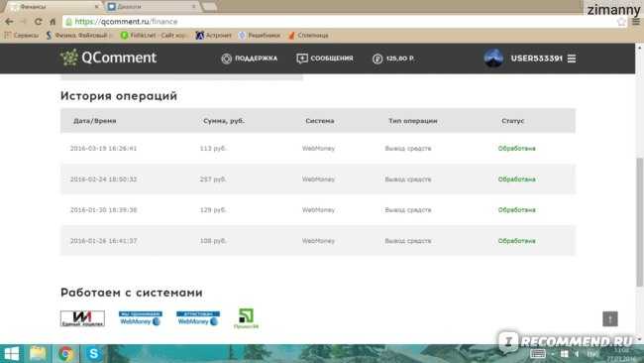Open the Решебники bookmark
The height and width of the screenshot is (363, 644).
pos(260,36)
